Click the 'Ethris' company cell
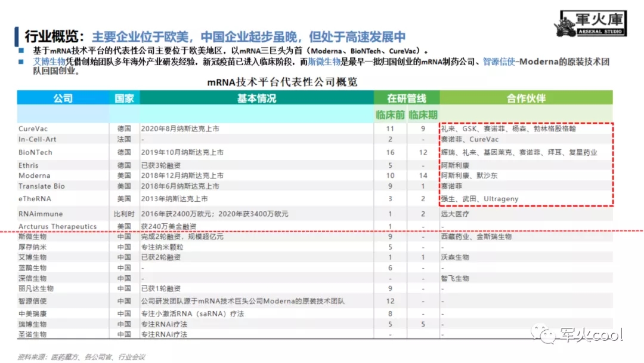 (x=29, y=165)
